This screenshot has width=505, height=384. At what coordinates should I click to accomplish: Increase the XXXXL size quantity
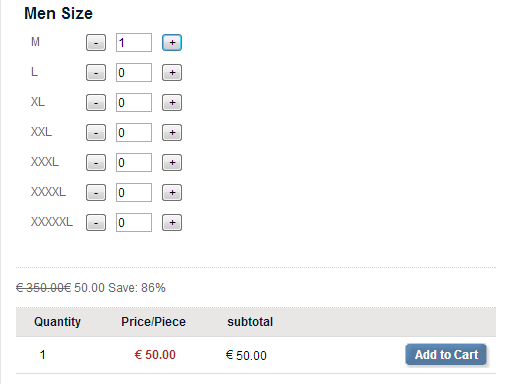172,193
